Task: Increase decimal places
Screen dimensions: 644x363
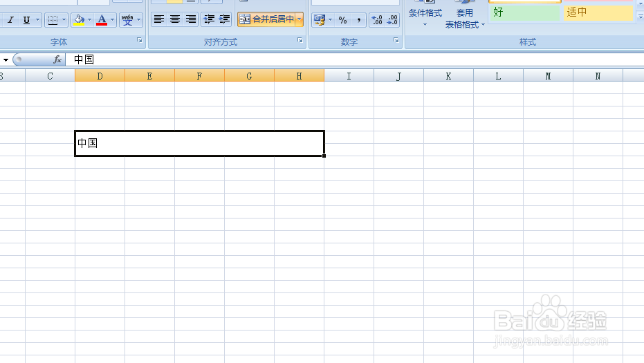Action: (376, 20)
